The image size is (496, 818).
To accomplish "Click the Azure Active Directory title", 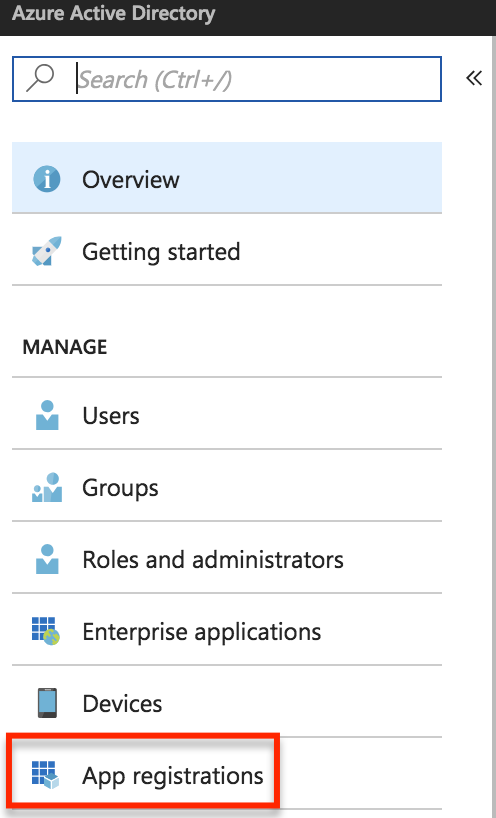I will tap(113, 14).
